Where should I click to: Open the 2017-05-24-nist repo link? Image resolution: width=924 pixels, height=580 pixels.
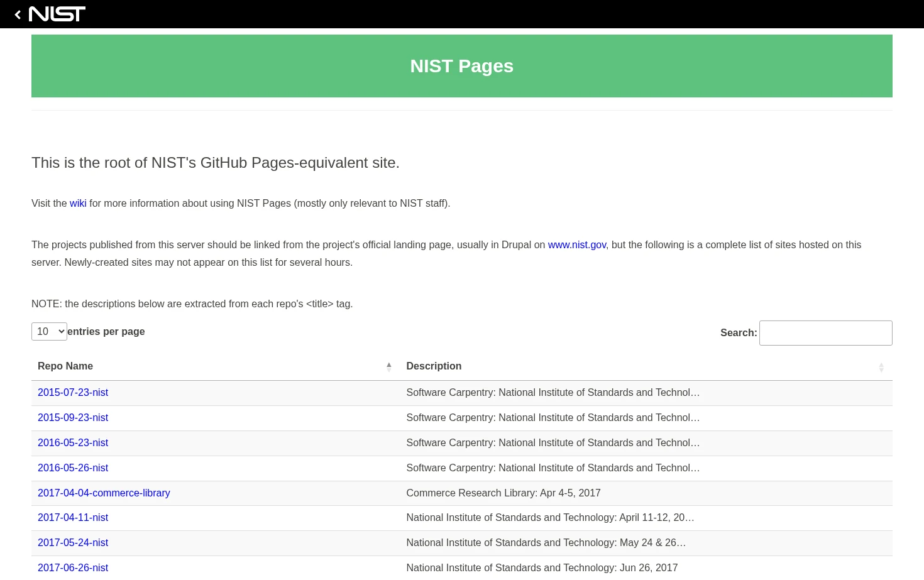point(73,542)
